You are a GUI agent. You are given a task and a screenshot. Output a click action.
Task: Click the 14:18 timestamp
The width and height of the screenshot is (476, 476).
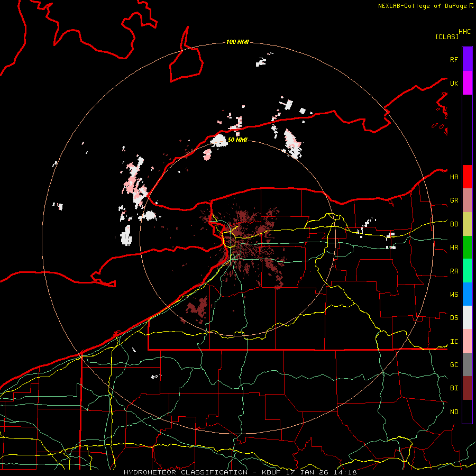(344, 472)
